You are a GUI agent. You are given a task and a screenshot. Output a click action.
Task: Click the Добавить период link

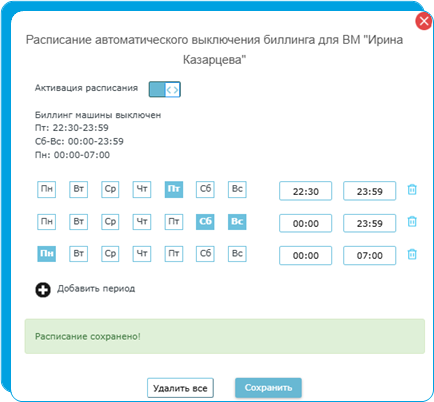tap(96, 289)
